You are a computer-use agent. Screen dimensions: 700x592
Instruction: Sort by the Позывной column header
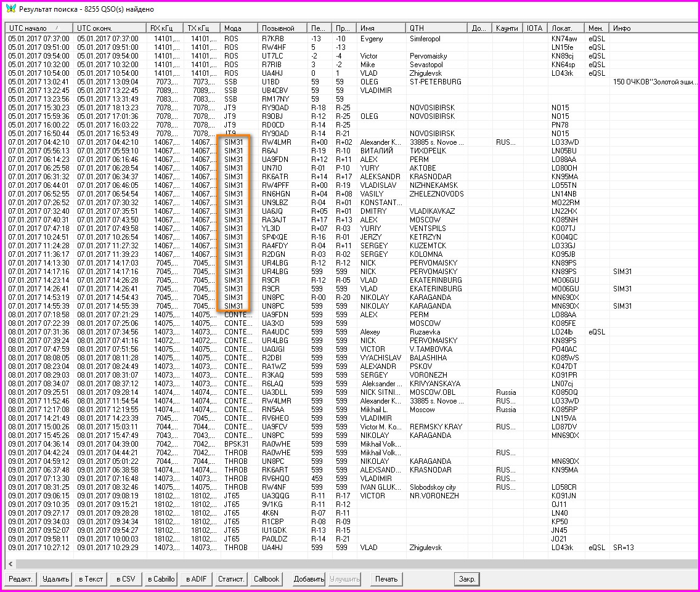point(282,28)
